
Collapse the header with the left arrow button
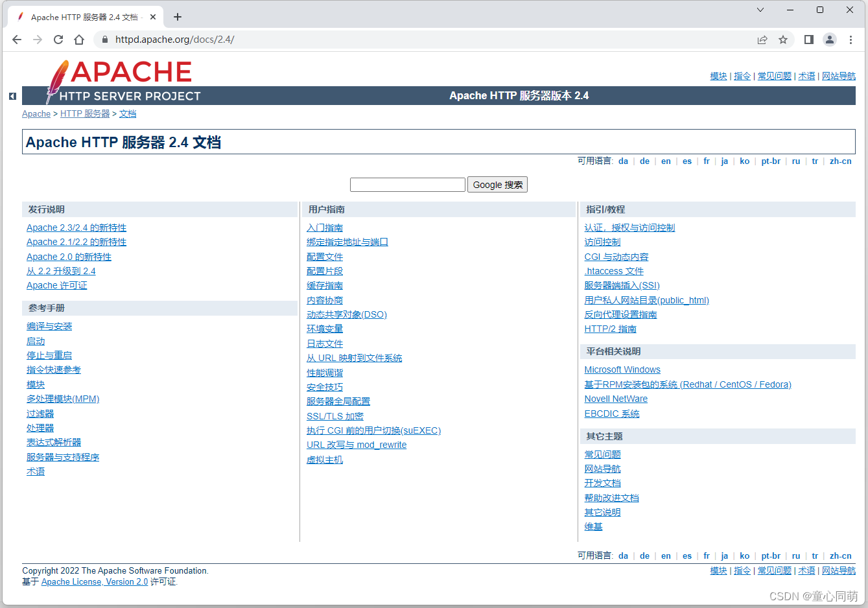click(12, 96)
